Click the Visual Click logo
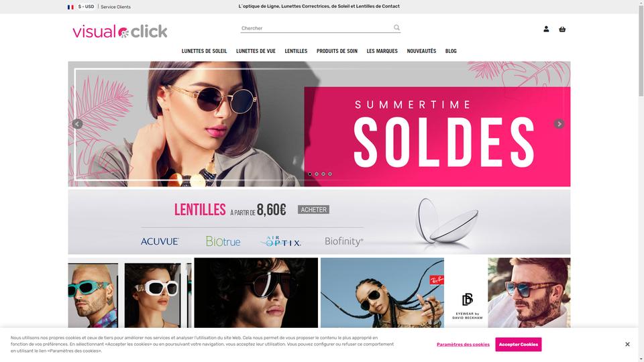 [120, 32]
